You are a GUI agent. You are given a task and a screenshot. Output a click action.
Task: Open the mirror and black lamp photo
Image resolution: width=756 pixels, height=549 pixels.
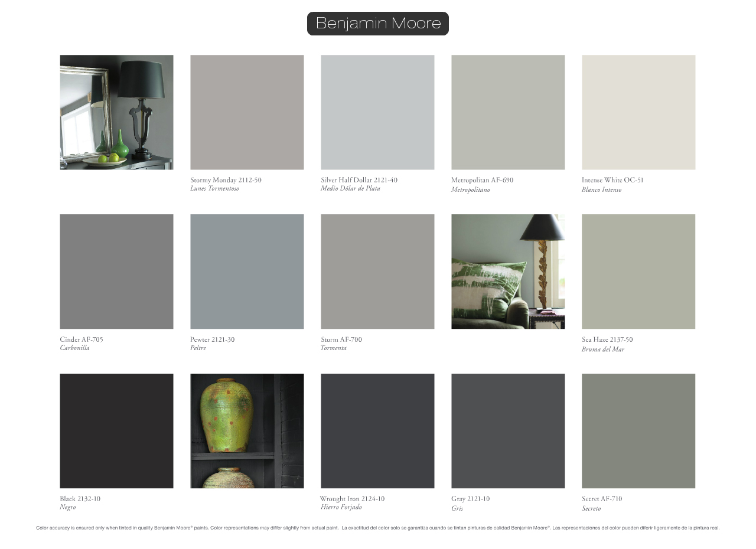tap(116, 112)
